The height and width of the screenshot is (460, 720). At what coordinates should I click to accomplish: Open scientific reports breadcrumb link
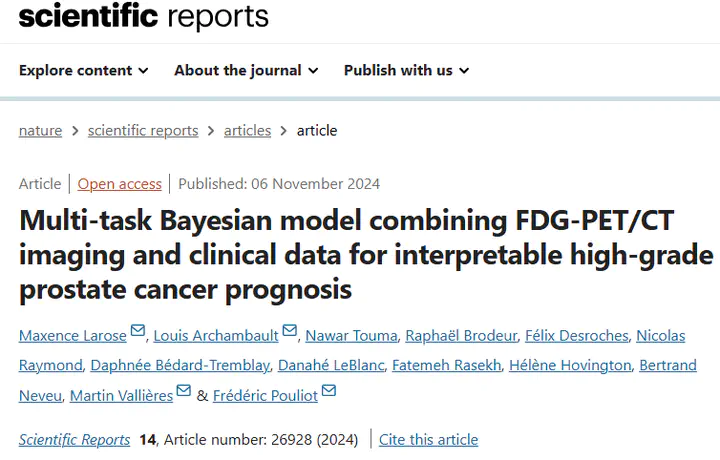(x=143, y=131)
